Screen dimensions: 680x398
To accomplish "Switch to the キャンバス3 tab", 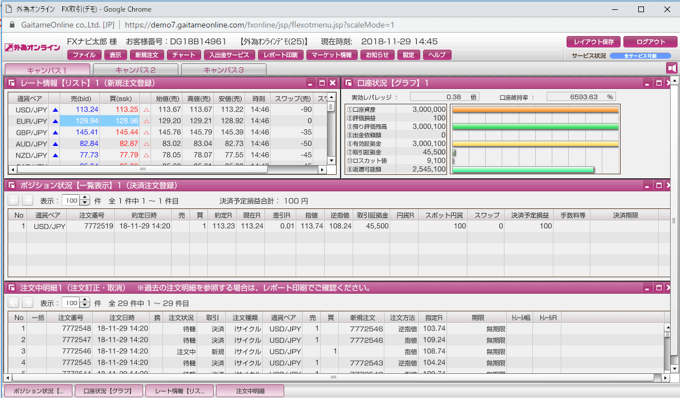I will (x=224, y=69).
